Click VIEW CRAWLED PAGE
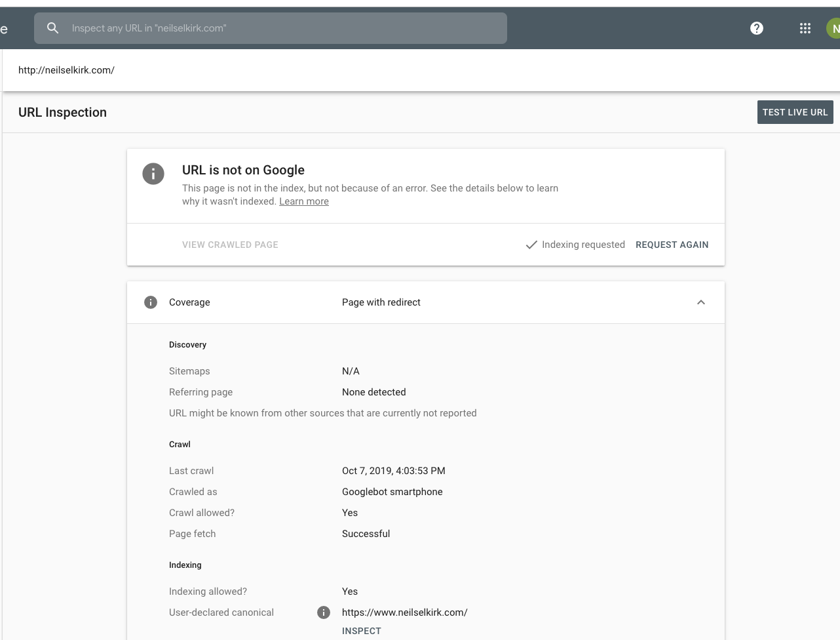This screenshot has height=640, width=840. [230, 245]
